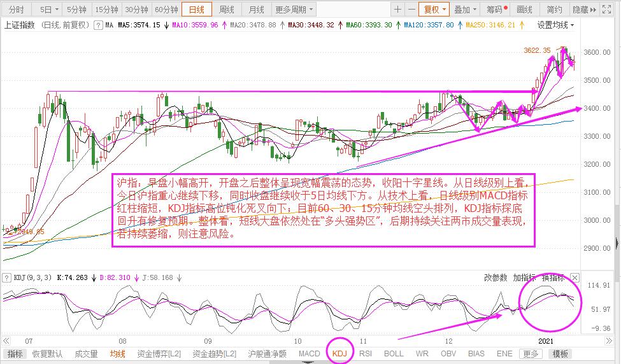Switch to 15分钟 period tab
Viewport: 621px width, 364px height.
pyautogui.click(x=106, y=10)
